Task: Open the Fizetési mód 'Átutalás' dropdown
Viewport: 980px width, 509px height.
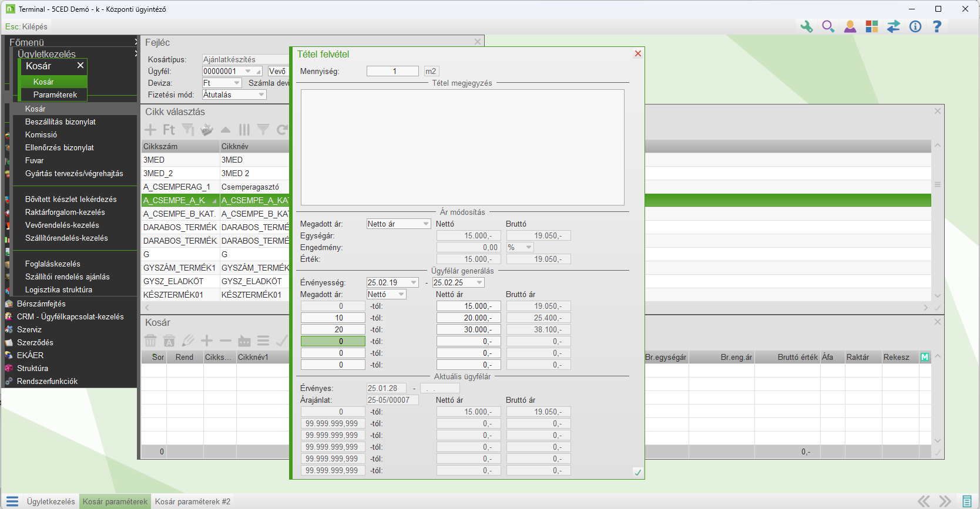Action: [x=261, y=95]
